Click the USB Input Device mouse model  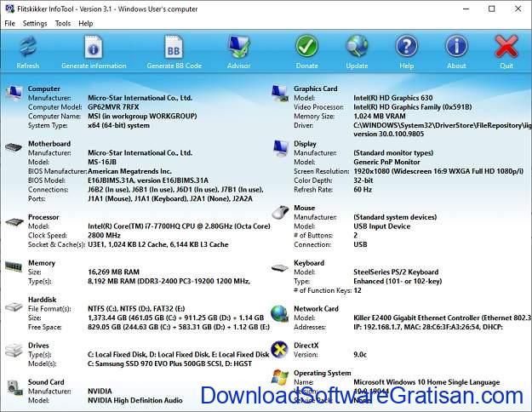click(x=381, y=226)
